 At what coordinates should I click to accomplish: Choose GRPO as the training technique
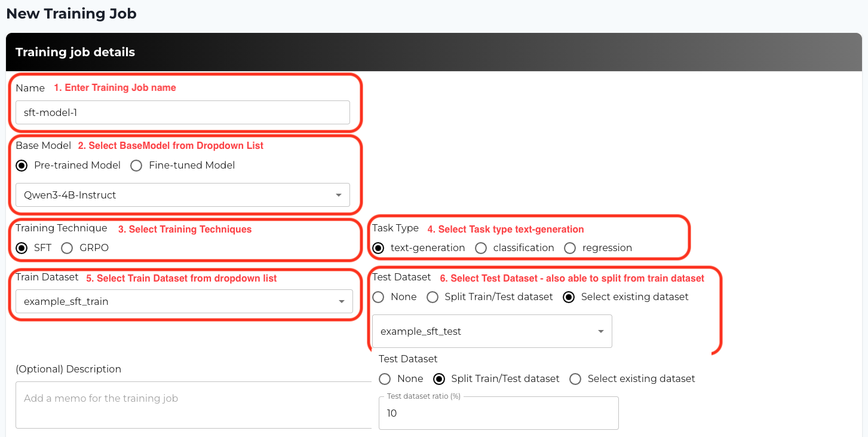pos(67,248)
